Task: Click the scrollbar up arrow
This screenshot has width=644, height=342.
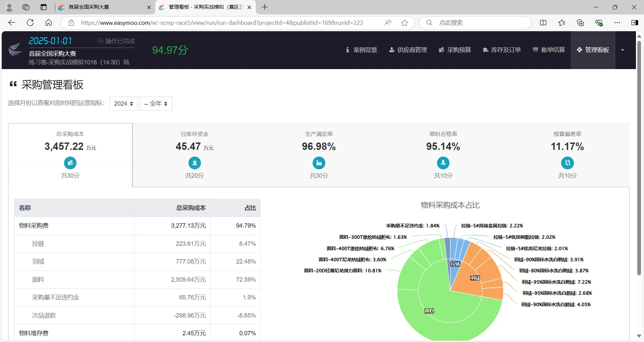Action: 639,36
